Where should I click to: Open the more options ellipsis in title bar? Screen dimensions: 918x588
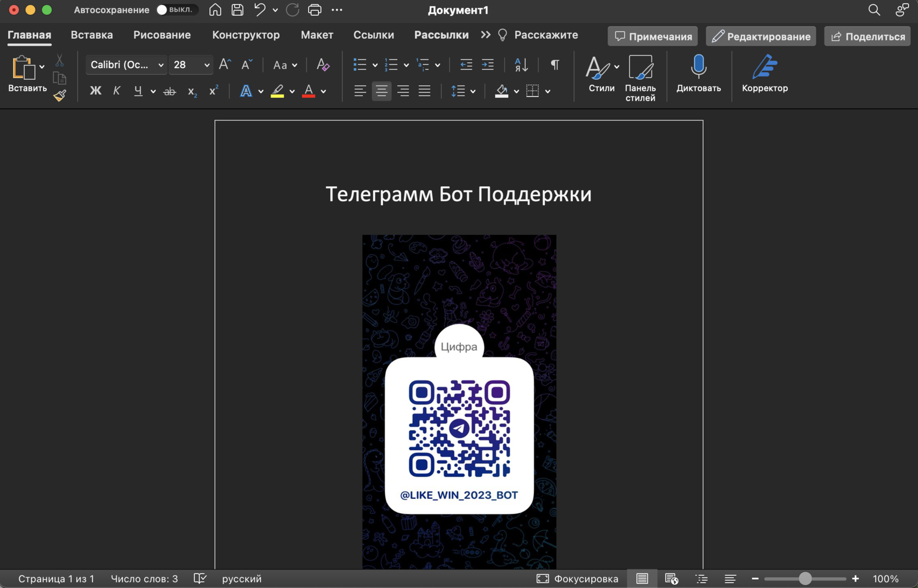pyautogui.click(x=337, y=10)
